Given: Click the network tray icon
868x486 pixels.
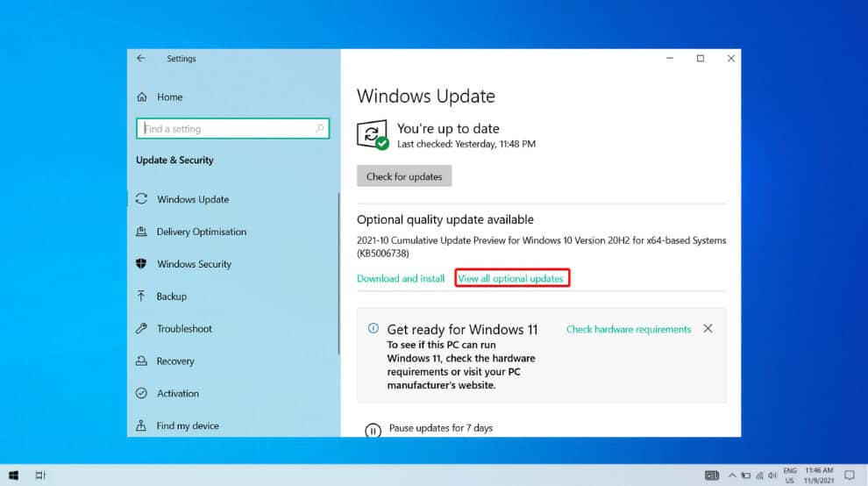Looking at the screenshot, I should 759,475.
